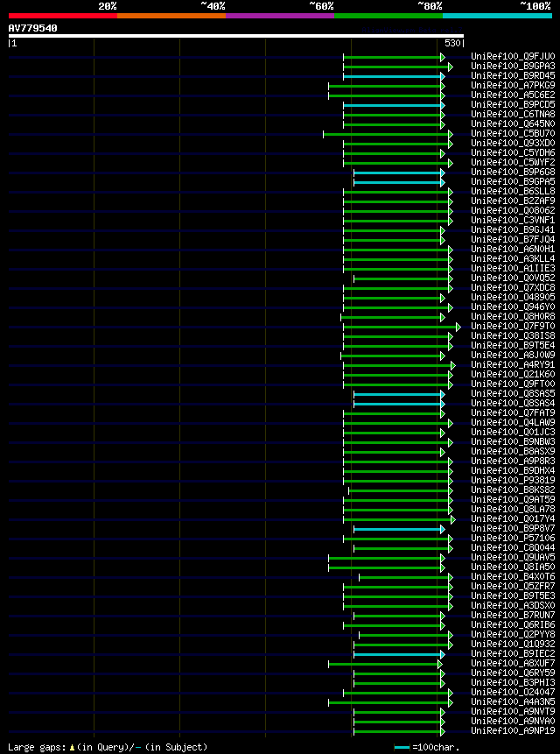The width and height of the screenshot is (560, 754).
Task: Select the UniRef100_Q8SAS5 label
Action: (x=513, y=393)
